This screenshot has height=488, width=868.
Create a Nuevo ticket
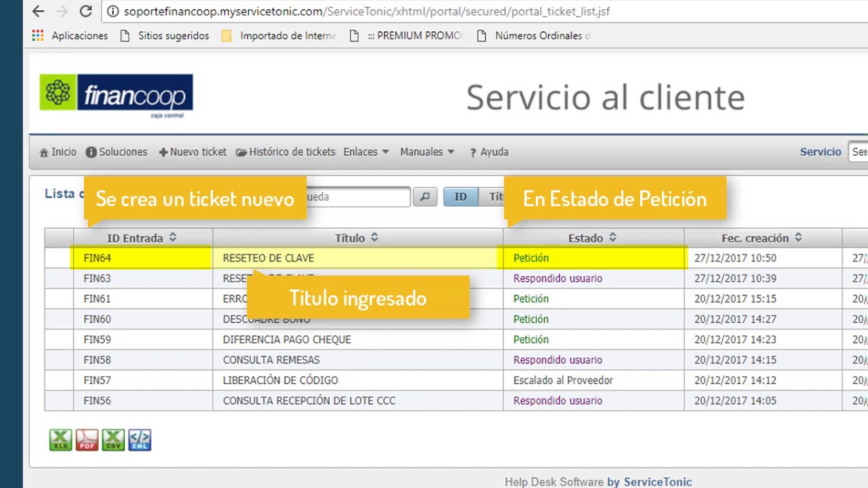[193, 152]
